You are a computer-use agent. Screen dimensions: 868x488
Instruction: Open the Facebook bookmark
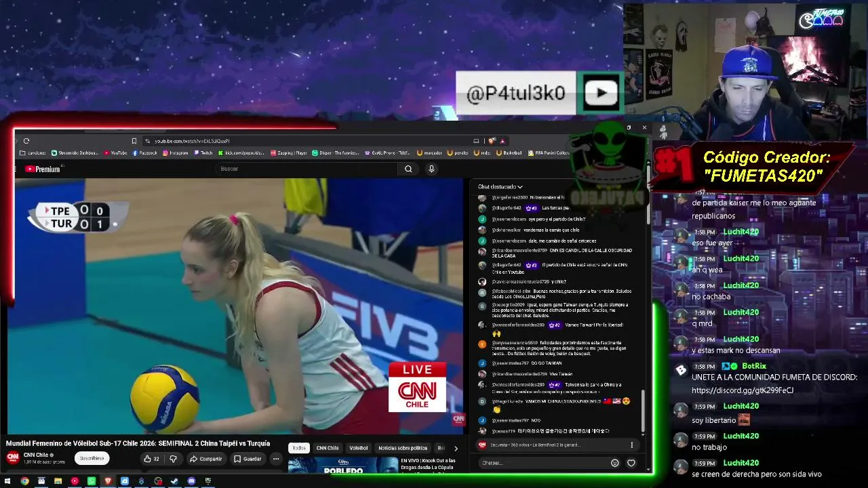coord(144,153)
